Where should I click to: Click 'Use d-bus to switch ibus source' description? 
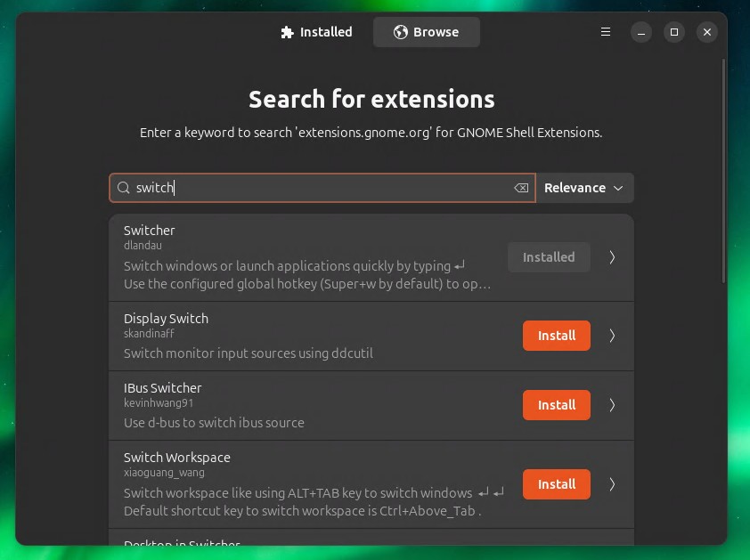click(214, 423)
